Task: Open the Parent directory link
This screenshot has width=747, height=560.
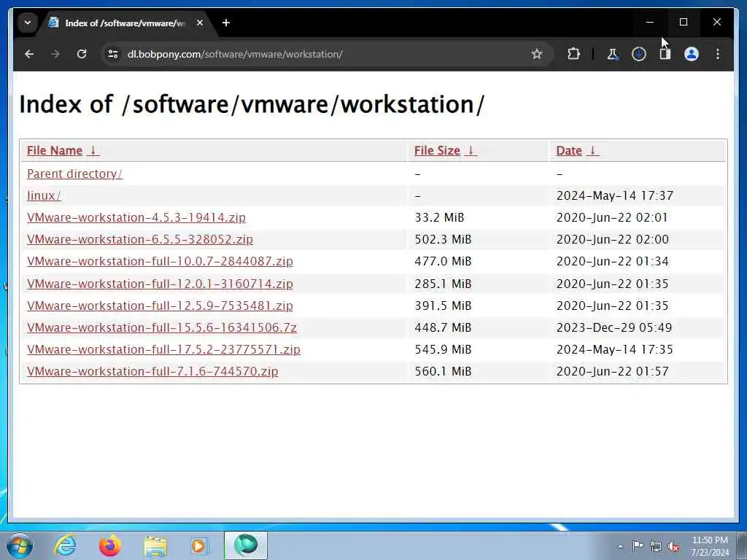Action: click(x=75, y=174)
